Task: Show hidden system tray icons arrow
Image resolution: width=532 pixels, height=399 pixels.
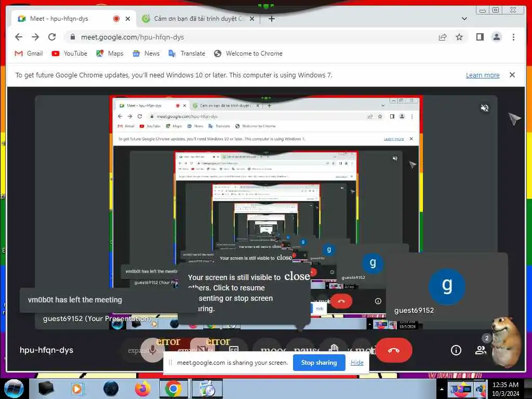Action: [x=442, y=389]
